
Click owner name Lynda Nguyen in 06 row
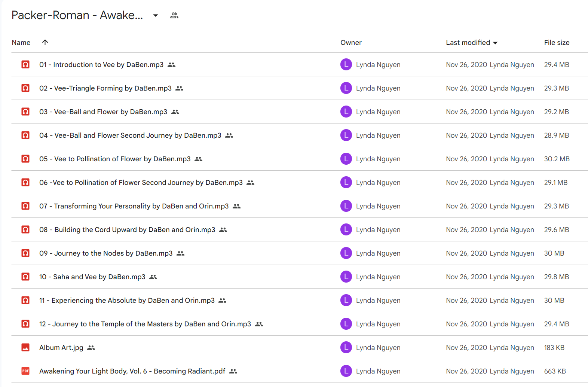(378, 183)
